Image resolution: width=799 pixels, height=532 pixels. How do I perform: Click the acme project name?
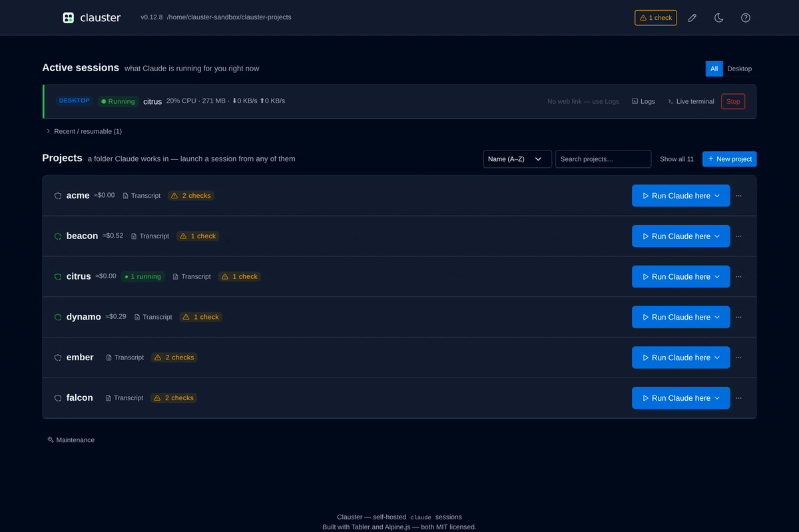78,196
